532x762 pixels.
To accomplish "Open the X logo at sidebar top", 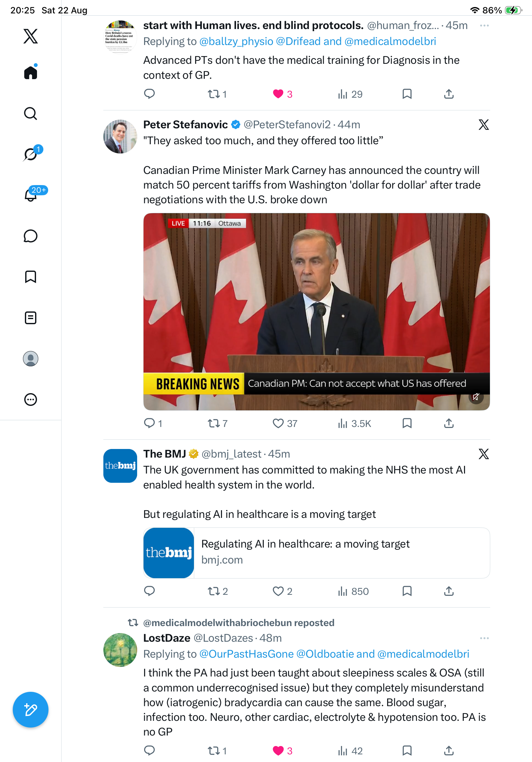I will 31,36.
